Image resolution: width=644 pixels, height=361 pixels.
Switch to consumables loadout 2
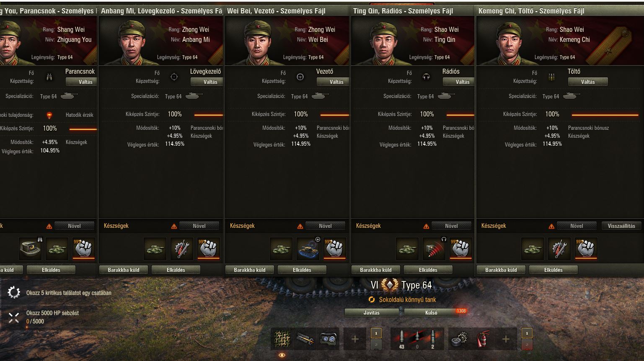click(x=527, y=345)
